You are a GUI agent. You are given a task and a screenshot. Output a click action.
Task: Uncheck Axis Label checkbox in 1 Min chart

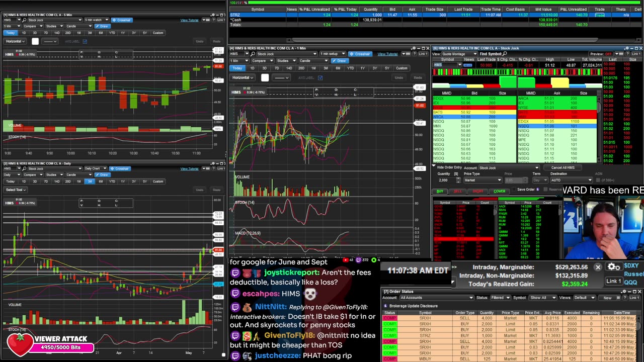pos(320,78)
